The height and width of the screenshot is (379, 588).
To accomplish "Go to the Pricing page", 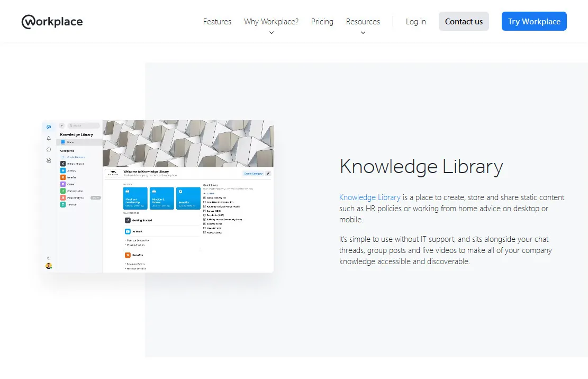I will (322, 22).
